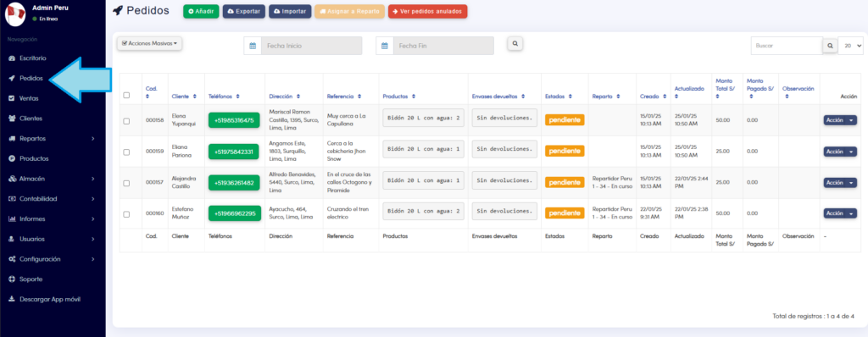Click the Clientes people icon
Image resolution: width=868 pixels, height=337 pixels.
(12, 119)
